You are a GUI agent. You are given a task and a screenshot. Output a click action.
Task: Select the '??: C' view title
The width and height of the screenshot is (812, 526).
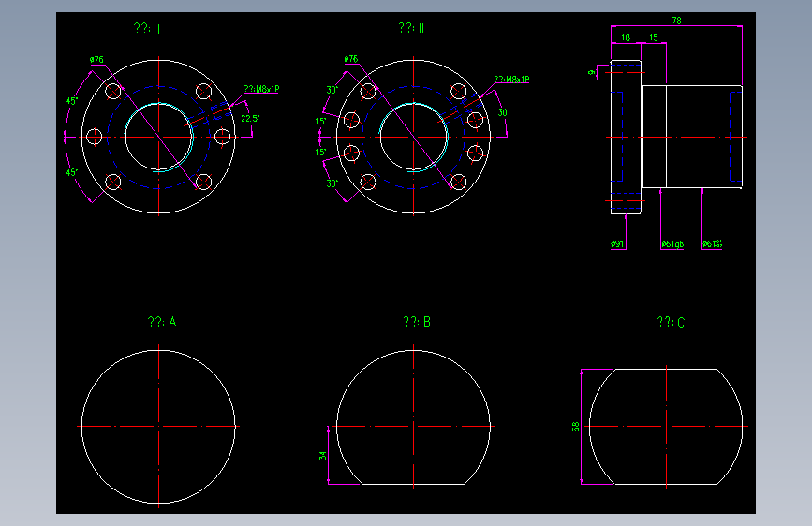[671, 322]
